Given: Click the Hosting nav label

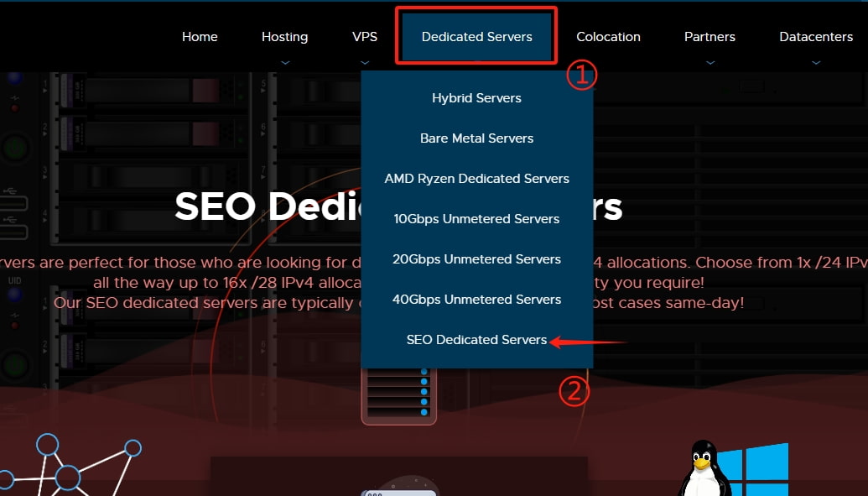Looking at the screenshot, I should pos(284,37).
